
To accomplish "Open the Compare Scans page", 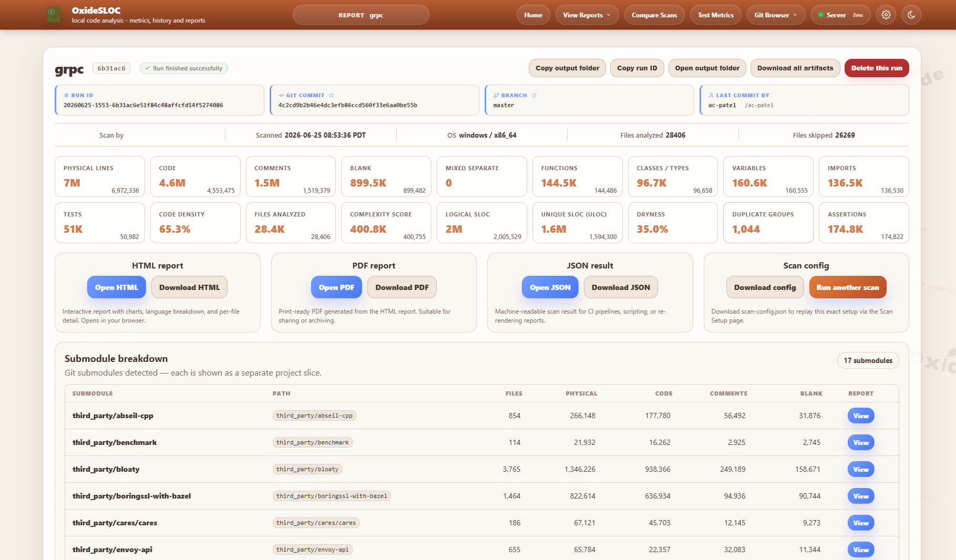I will pyautogui.click(x=654, y=15).
